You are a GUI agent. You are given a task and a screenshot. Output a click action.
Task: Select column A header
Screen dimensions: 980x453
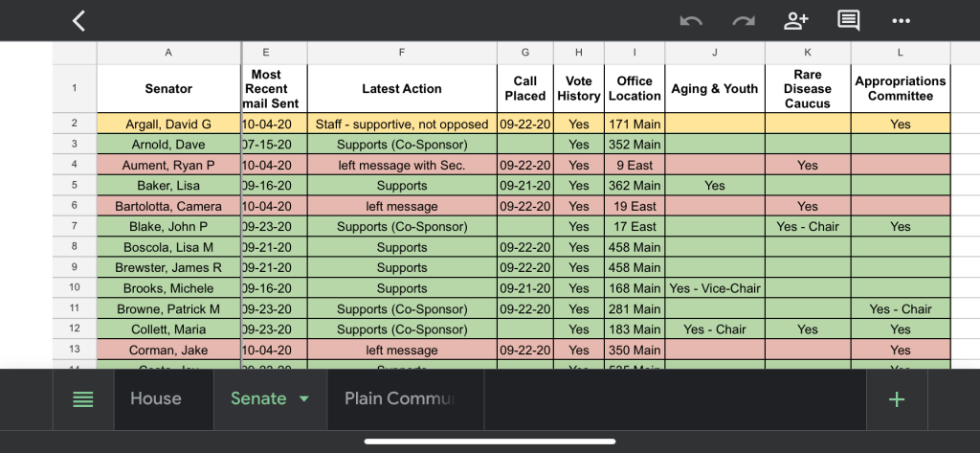[x=168, y=53]
